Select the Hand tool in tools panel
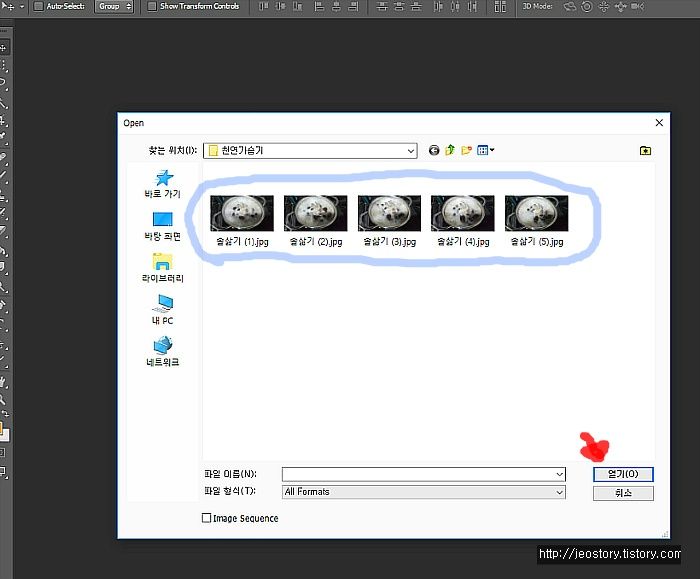This screenshot has width=700, height=579. point(4,382)
